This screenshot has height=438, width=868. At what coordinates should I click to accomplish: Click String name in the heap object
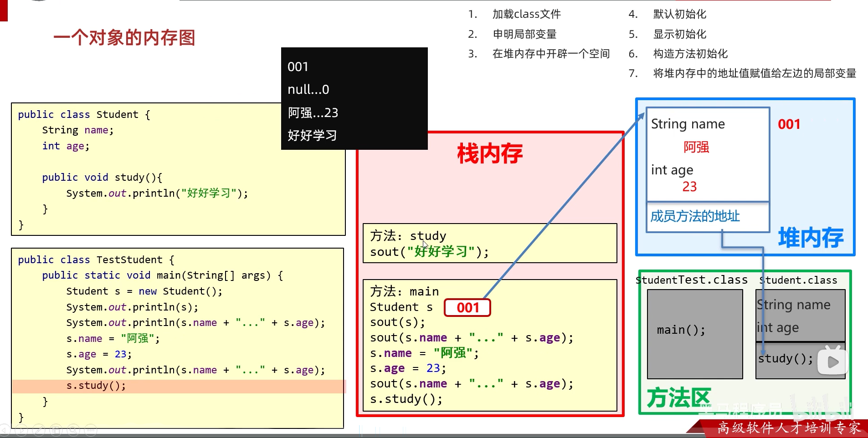pos(688,124)
